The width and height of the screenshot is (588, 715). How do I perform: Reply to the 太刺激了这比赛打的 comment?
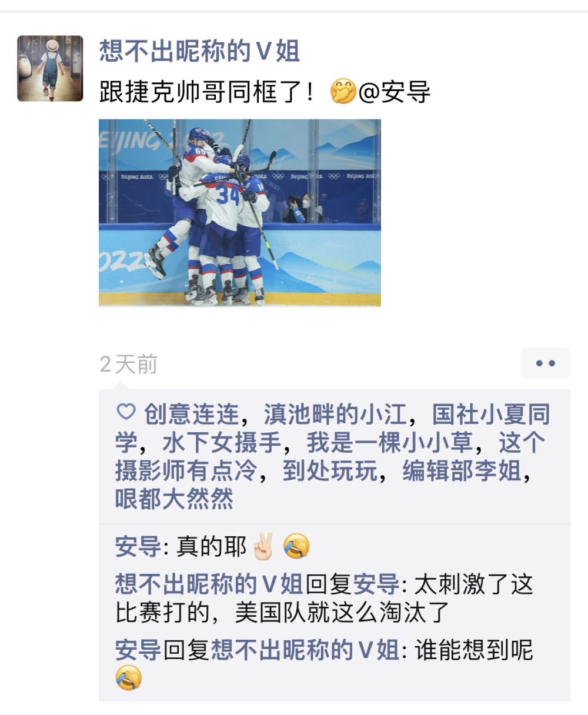[335, 599]
